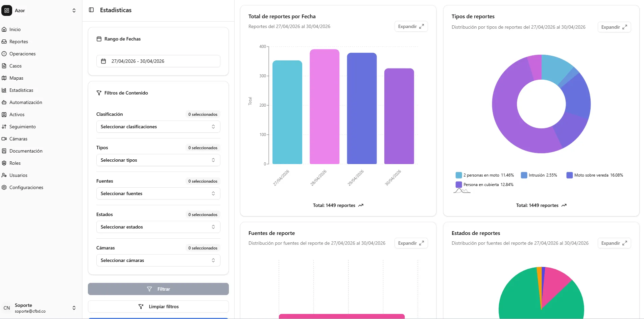Open Seleccionar tipos dropdown
Screen dimensions: 644x319
tap(158, 160)
